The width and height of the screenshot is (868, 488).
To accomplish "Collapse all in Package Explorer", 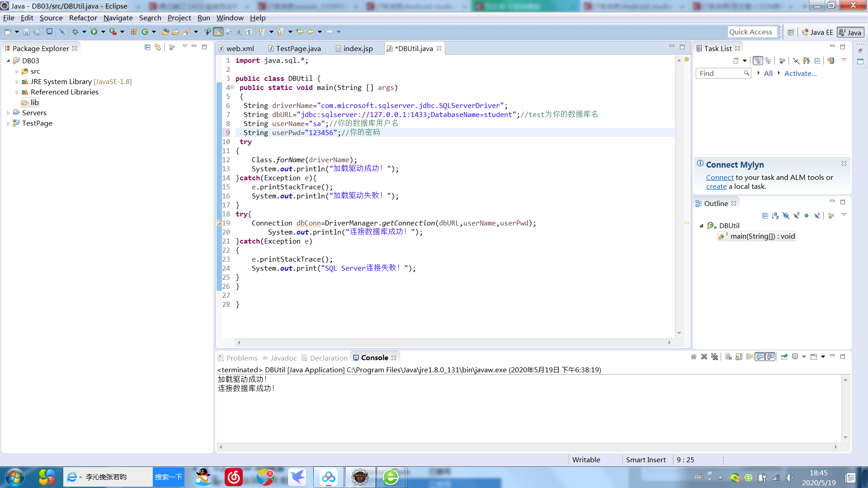I will coord(148,47).
